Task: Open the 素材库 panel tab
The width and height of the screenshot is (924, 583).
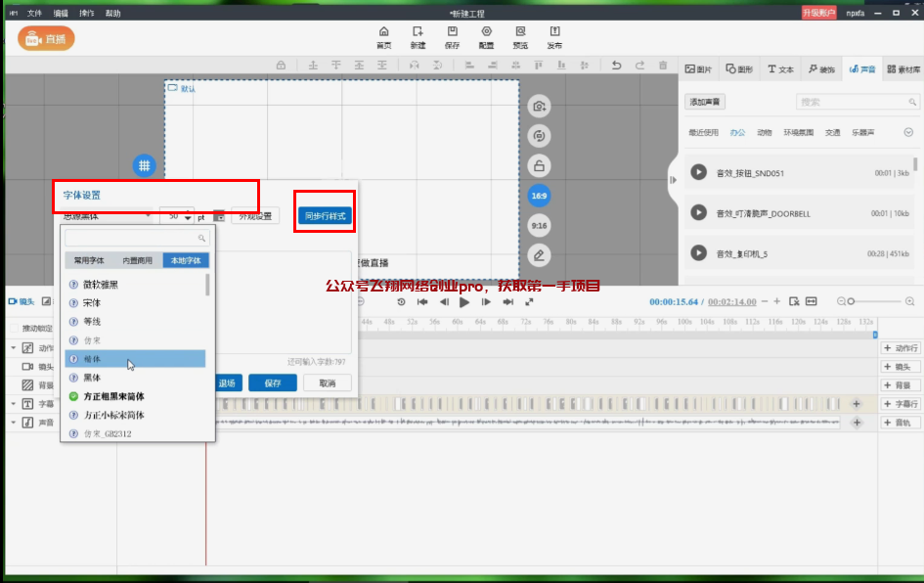Action: [x=903, y=69]
